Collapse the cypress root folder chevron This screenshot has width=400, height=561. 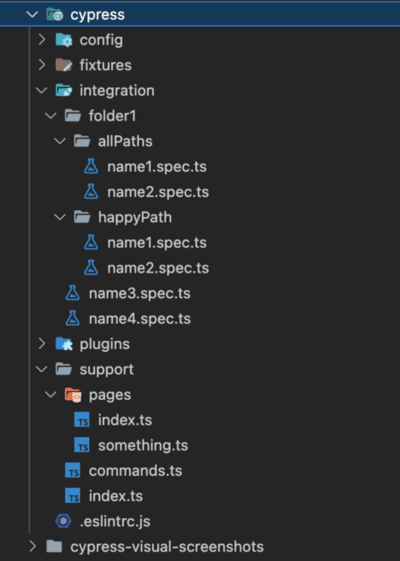tap(32, 15)
